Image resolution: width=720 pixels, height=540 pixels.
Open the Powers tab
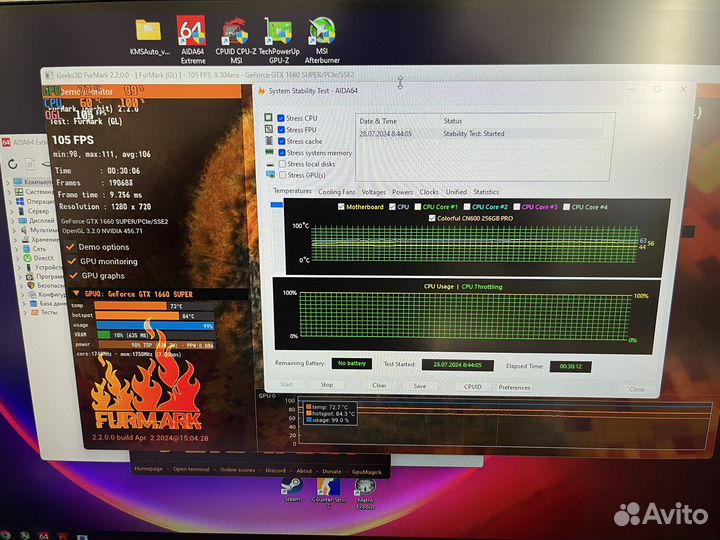402,192
